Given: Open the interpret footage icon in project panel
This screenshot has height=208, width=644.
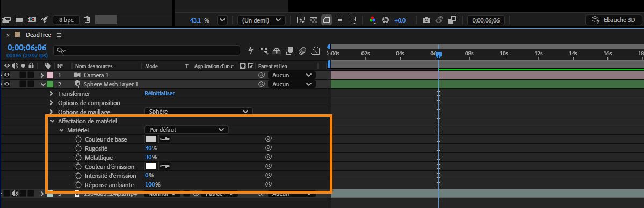Looking at the screenshot, I should [6, 19].
